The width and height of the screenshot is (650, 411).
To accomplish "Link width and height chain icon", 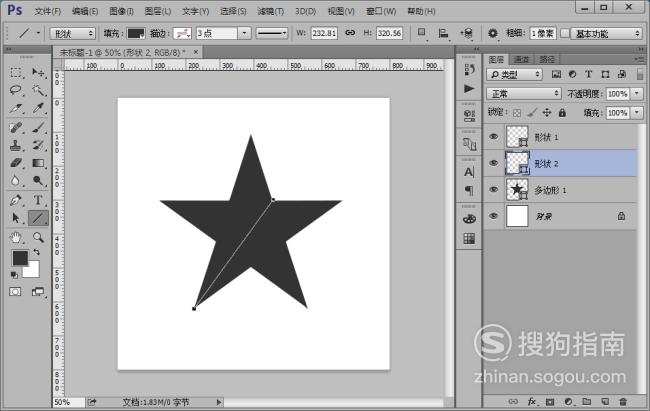I will click(350, 33).
